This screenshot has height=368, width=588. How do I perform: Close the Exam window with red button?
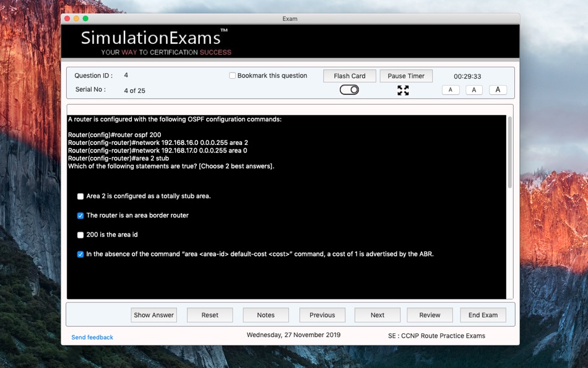(67, 19)
